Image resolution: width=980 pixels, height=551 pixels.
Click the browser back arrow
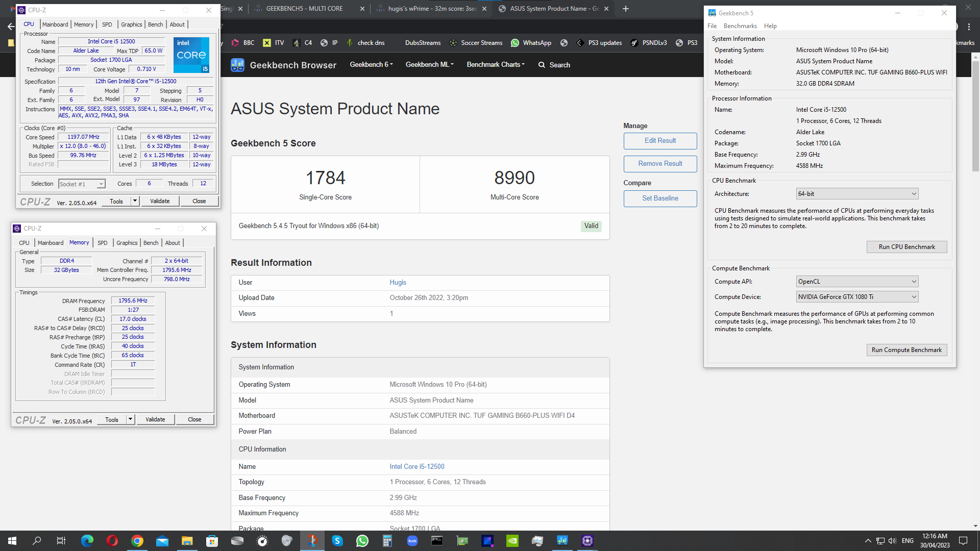coord(11,26)
